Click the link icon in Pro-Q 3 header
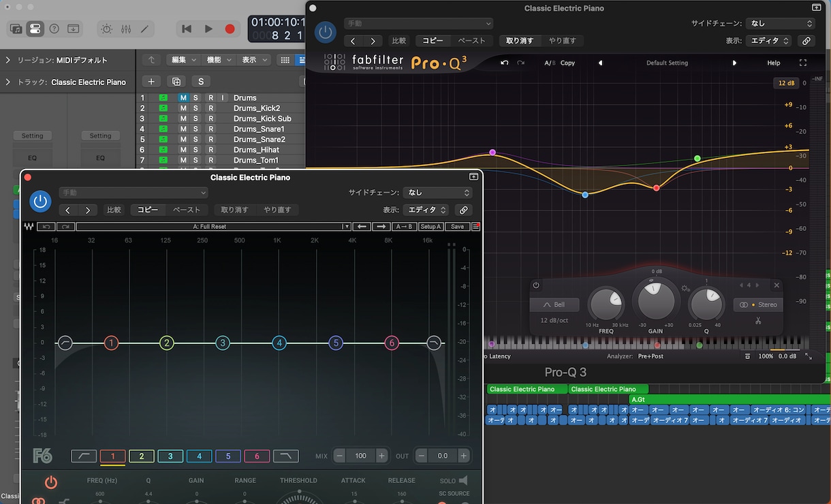The width and height of the screenshot is (831, 504). pyautogui.click(x=806, y=41)
